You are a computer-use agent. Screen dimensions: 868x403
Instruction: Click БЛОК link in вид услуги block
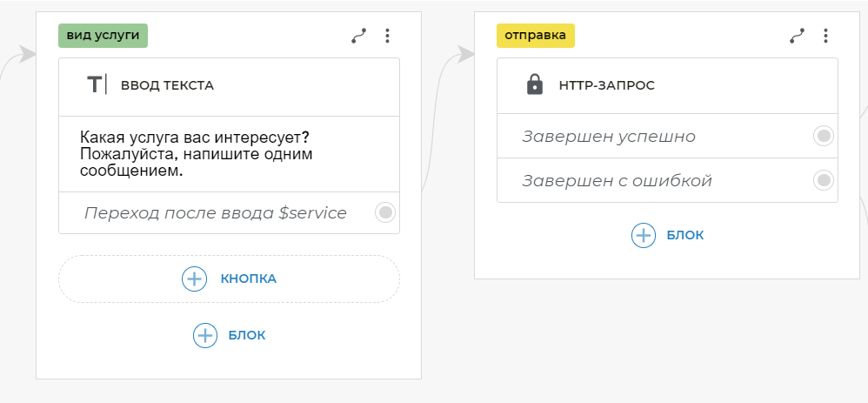247,335
